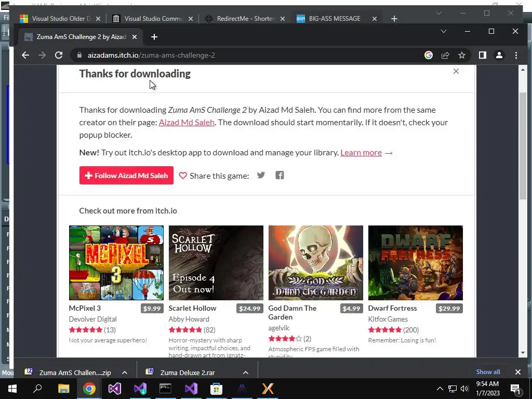Click the $4.99 price tag on God Damn The Garden
The image size is (532, 399).
[352, 309]
